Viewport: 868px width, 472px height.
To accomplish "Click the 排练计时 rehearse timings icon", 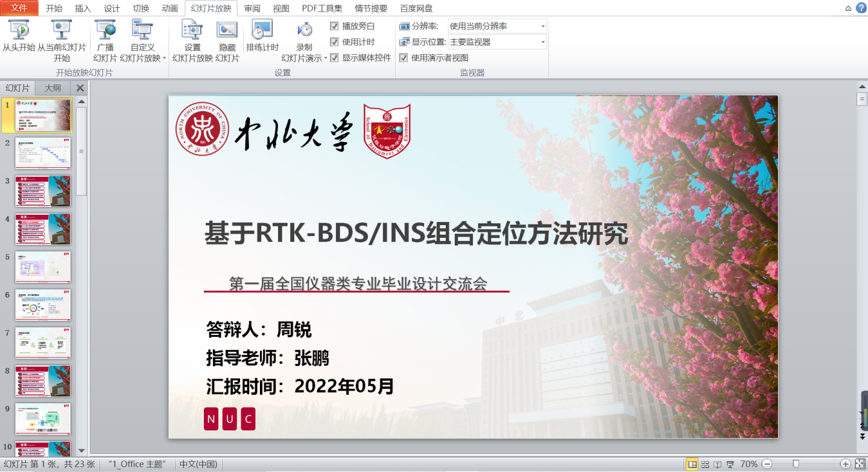I will tap(262, 30).
